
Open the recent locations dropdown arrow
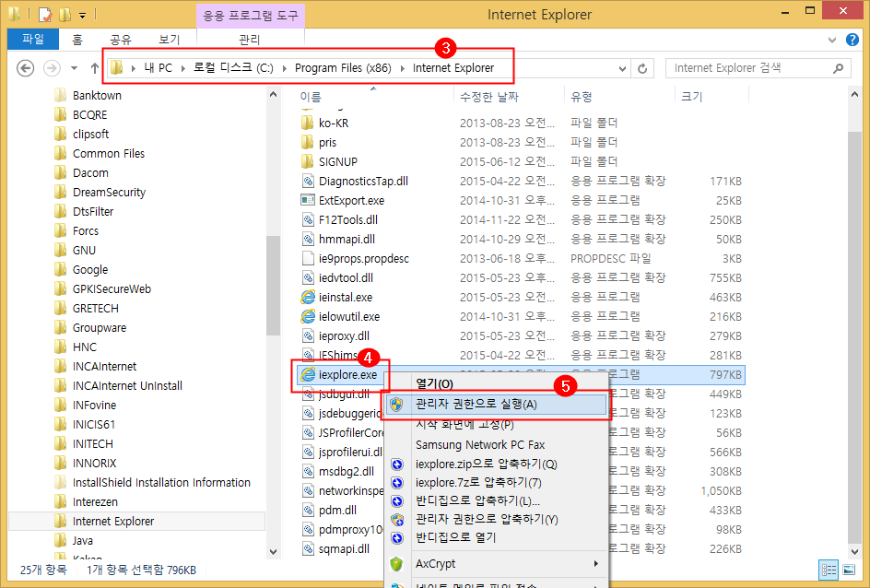pyautogui.click(x=74, y=68)
